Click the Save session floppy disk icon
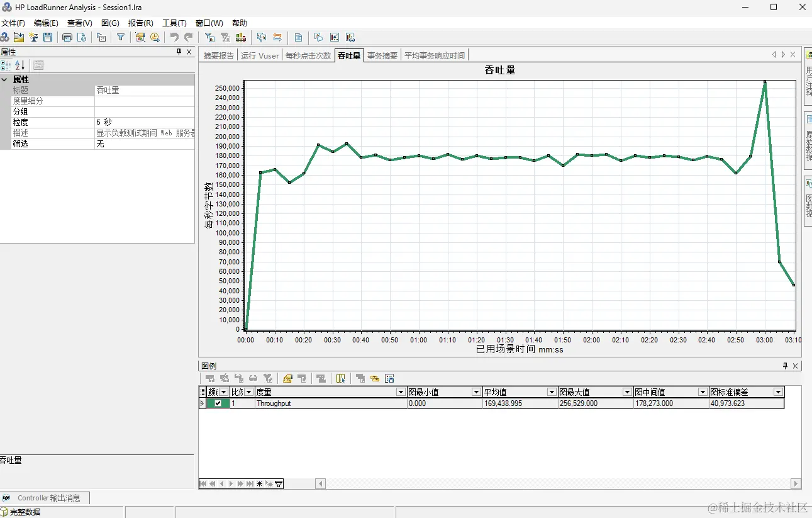The image size is (812, 518). [48, 38]
